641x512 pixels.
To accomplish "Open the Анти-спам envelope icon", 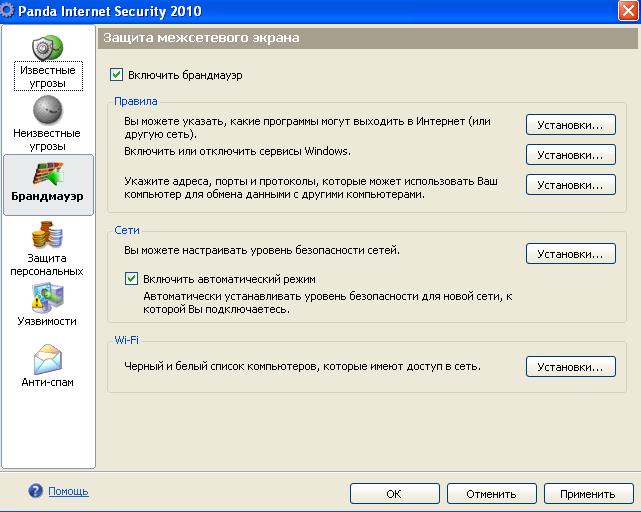I will pos(47,359).
